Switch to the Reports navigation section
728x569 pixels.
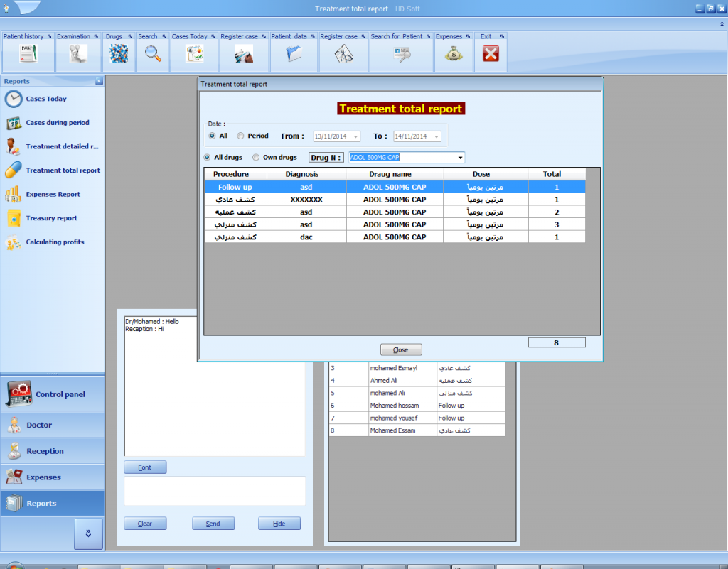(x=53, y=503)
